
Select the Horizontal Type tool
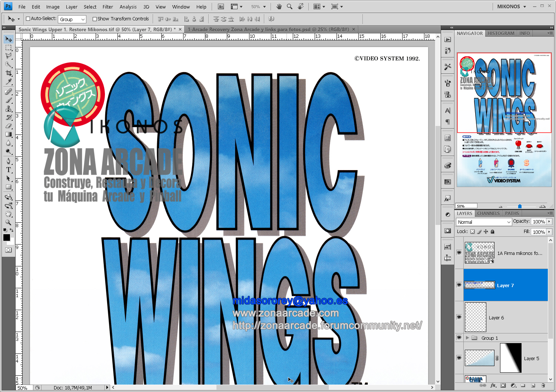(x=9, y=169)
